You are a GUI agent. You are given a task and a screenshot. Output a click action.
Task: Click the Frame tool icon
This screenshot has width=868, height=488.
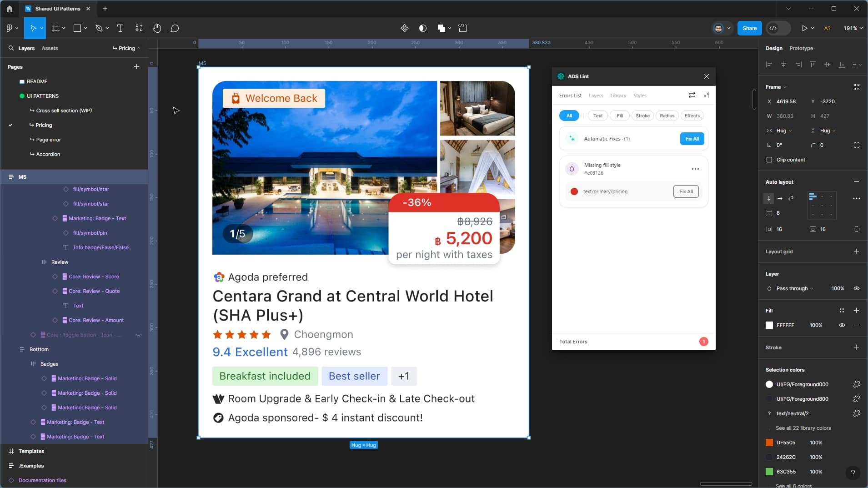pos(56,28)
